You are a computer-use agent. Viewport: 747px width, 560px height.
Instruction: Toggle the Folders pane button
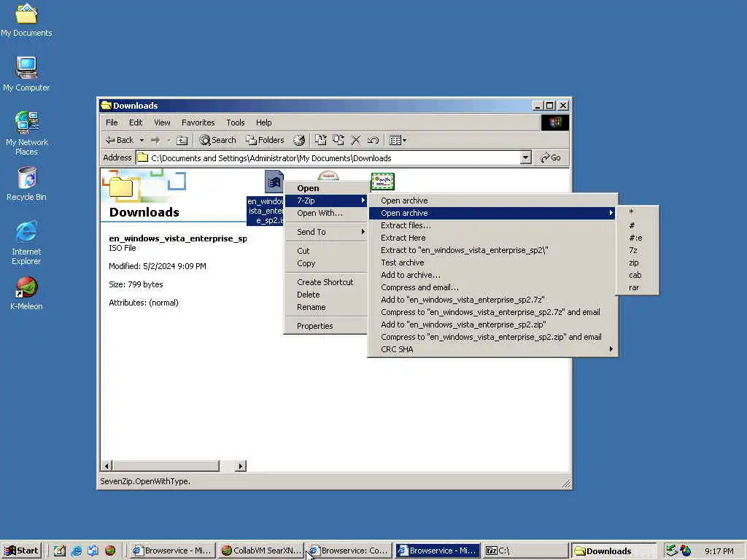tap(265, 140)
